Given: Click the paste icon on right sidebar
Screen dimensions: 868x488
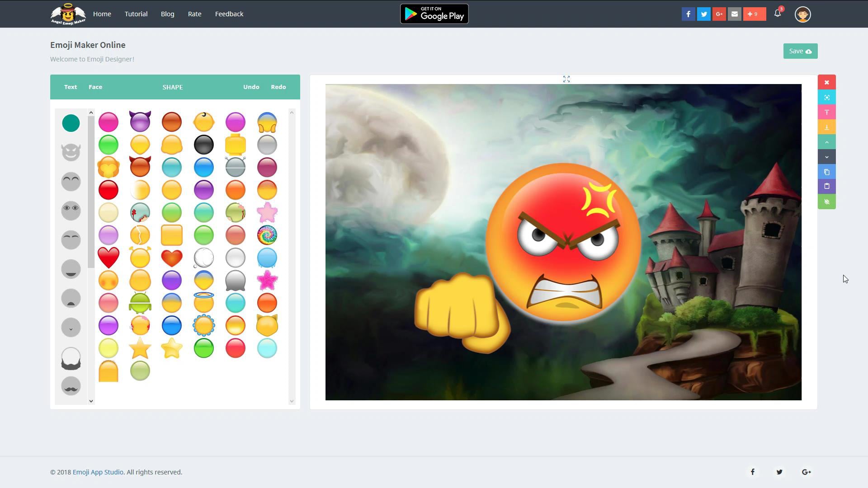Looking at the screenshot, I should 827,187.
